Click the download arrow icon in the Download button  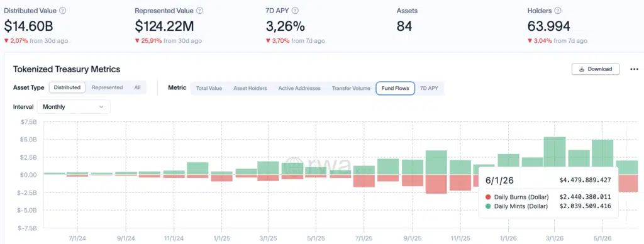click(582, 69)
